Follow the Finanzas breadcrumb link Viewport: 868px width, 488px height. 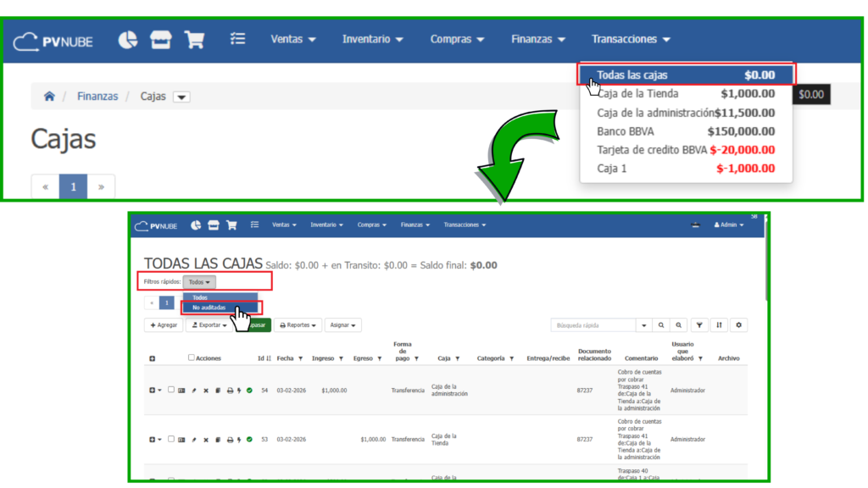[x=97, y=97]
